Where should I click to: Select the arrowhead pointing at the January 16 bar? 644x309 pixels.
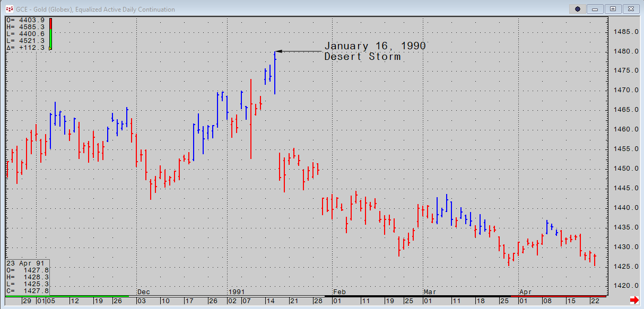(278, 51)
